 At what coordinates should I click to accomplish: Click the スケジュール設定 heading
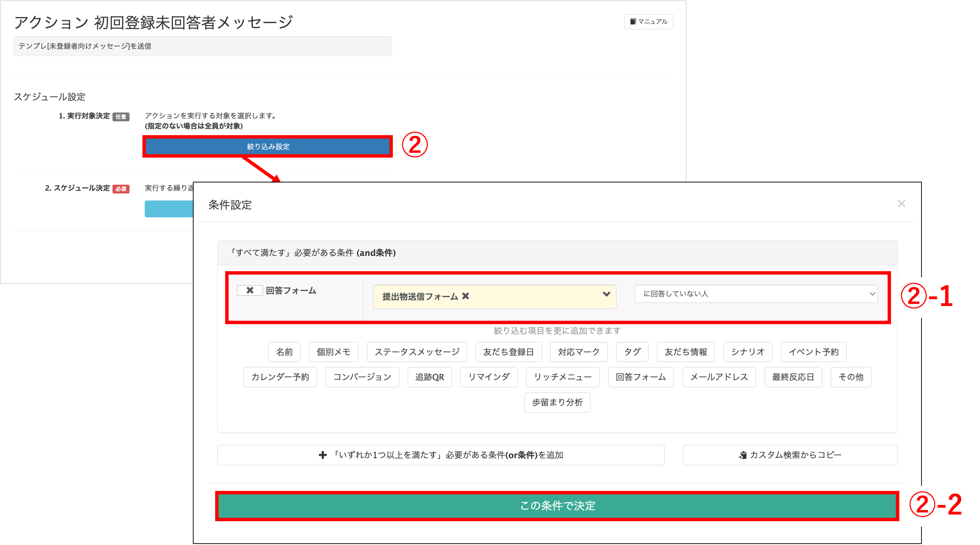(50, 97)
